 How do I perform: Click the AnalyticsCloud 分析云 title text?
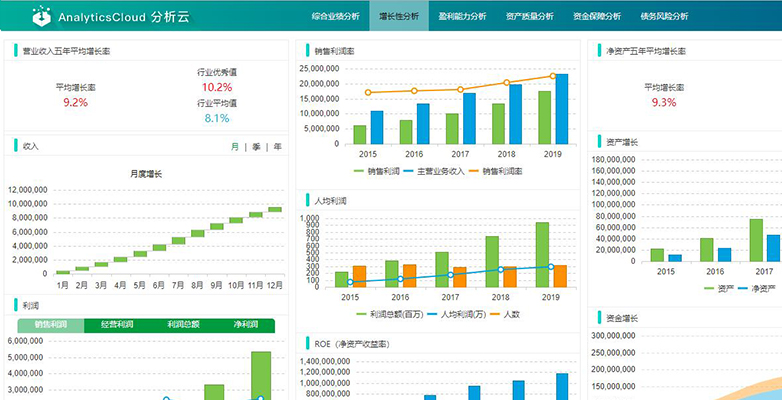pos(124,17)
